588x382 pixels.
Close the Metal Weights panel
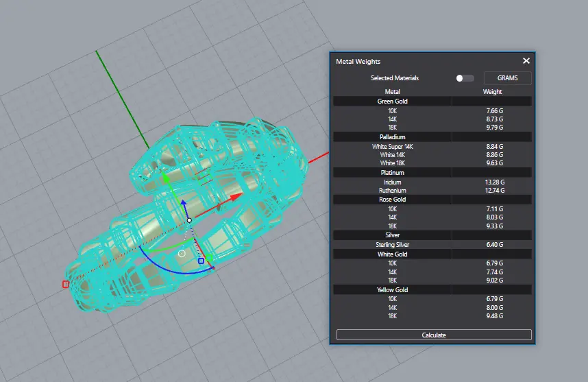click(x=526, y=61)
